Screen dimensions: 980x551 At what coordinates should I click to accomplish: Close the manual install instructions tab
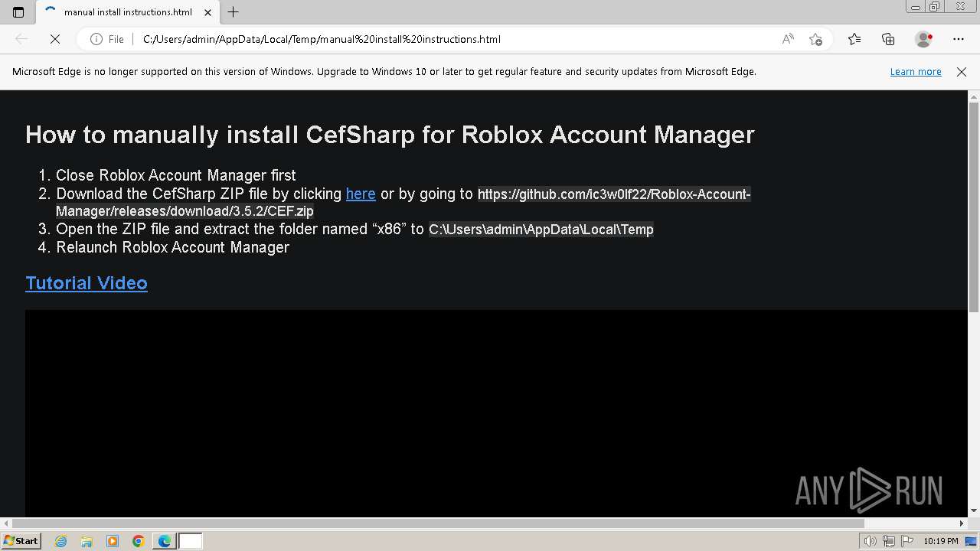(x=207, y=12)
